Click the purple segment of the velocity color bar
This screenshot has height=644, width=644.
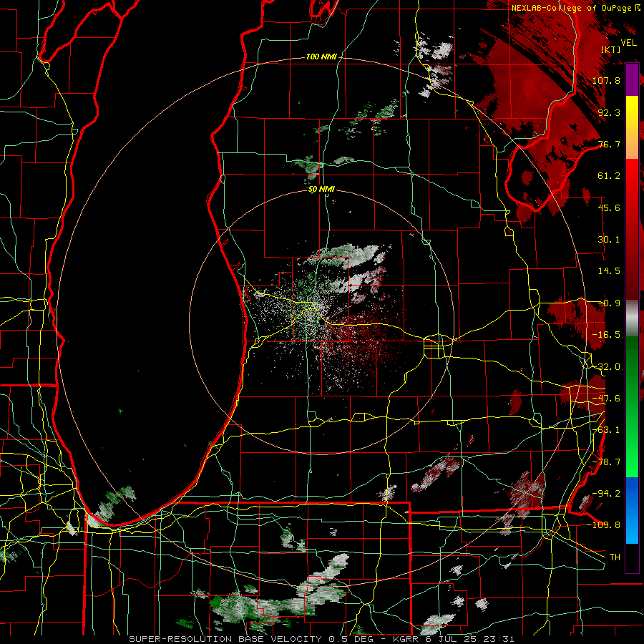click(x=632, y=80)
